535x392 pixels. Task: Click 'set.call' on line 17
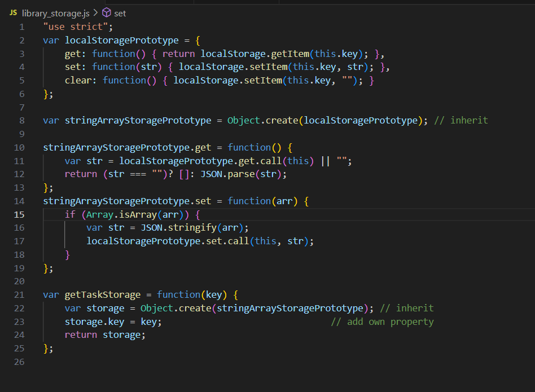[227, 241]
